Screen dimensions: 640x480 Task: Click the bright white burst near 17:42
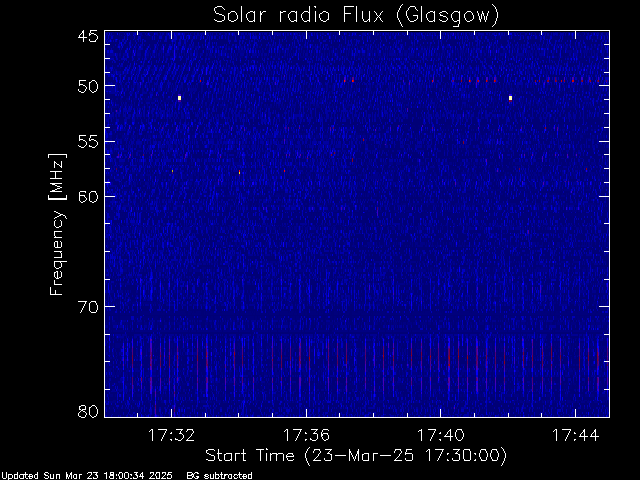pyautogui.click(x=510, y=98)
